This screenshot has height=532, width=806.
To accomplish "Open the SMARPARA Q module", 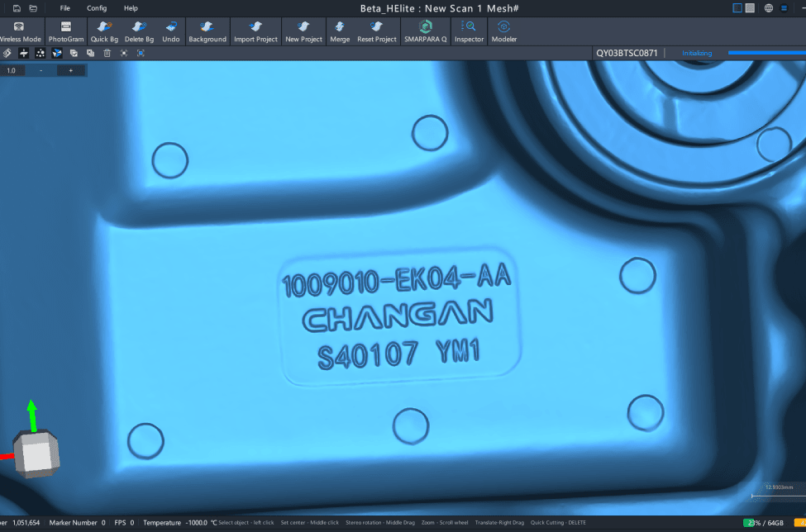I will click(x=425, y=32).
